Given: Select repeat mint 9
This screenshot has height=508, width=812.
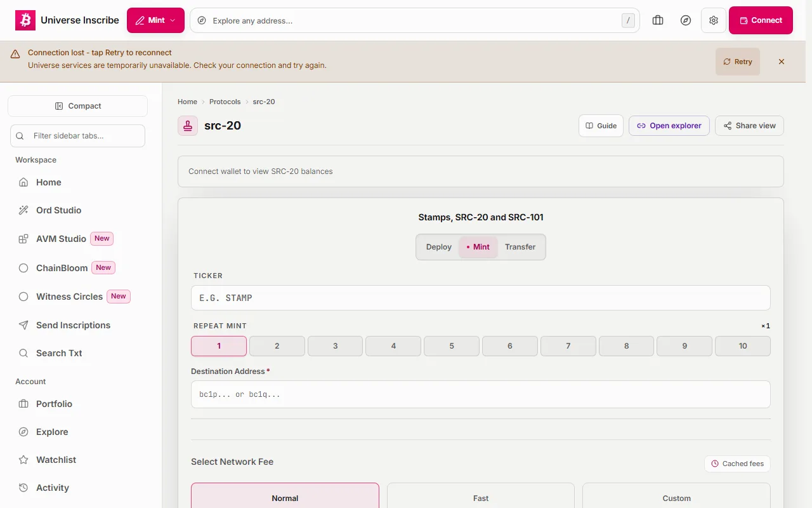Looking at the screenshot, I should click(x=684, y=346).
